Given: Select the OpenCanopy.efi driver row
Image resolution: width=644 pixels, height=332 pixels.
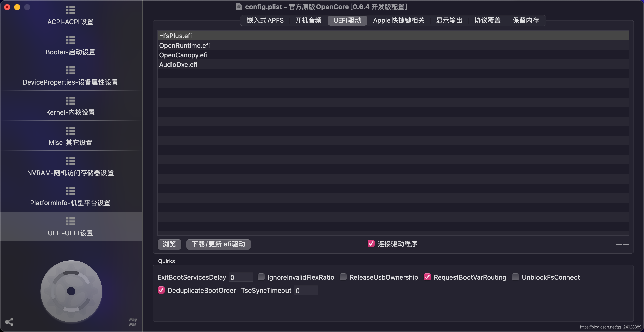Looking at the screenshot, I should tap(393, 55).
